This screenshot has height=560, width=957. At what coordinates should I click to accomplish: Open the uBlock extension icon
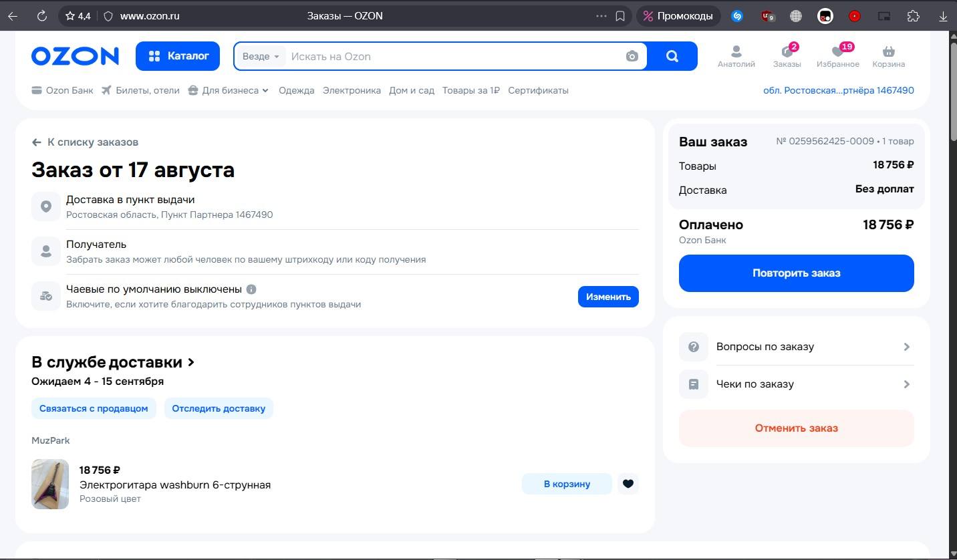coord(768,16)
